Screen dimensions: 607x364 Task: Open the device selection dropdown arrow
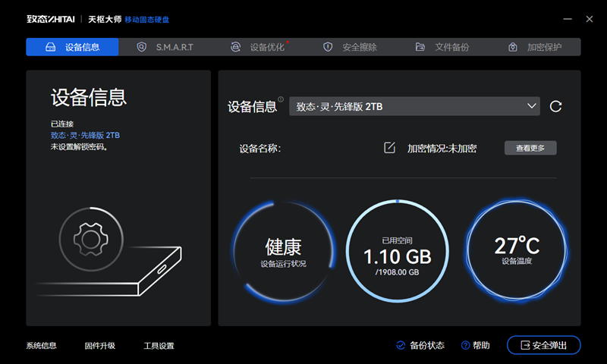click(x=532, y=107)
